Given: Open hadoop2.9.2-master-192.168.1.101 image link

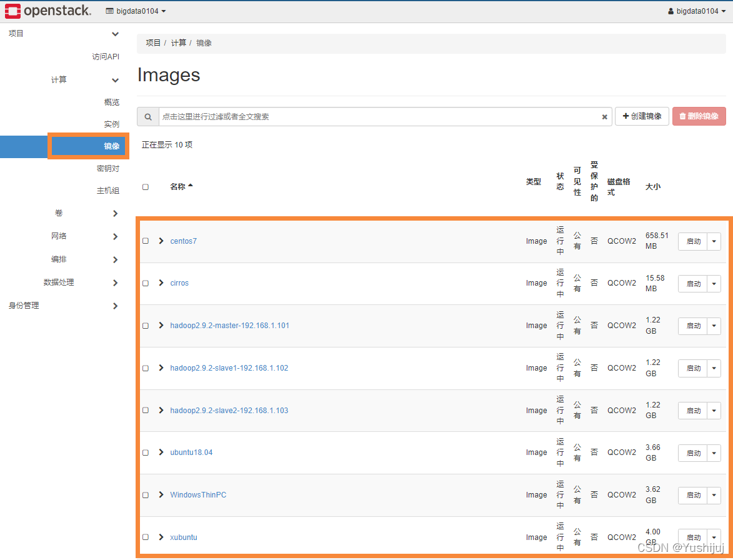Looking at the screenshot, I should (229, 326).
